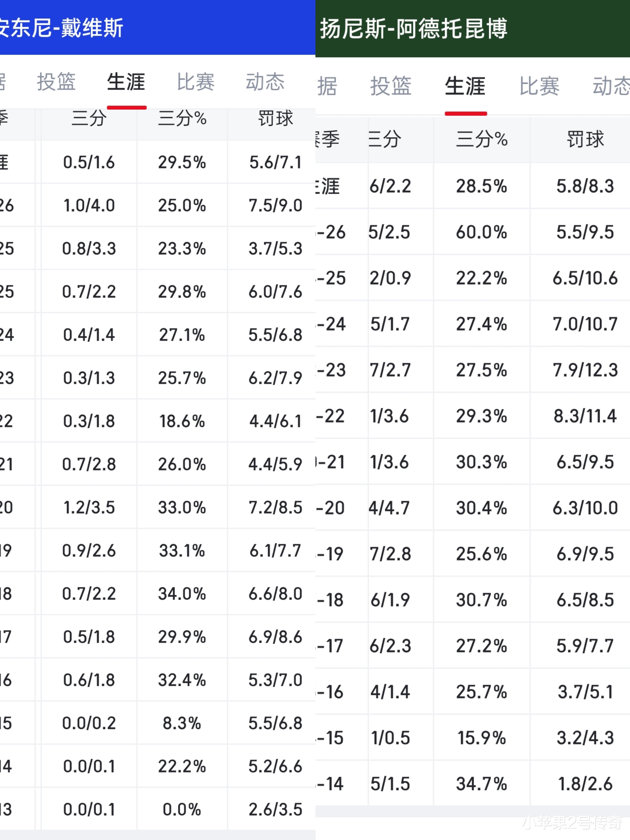Click 罚球 column header in 安东尼-戴维斯 table
630x840 pixels.
(275, 119)
